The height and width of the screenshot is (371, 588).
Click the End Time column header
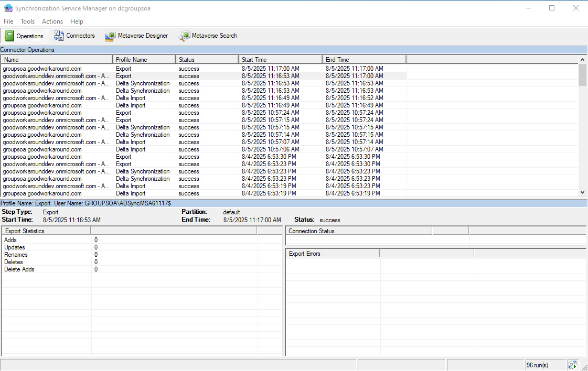(364, 60)
